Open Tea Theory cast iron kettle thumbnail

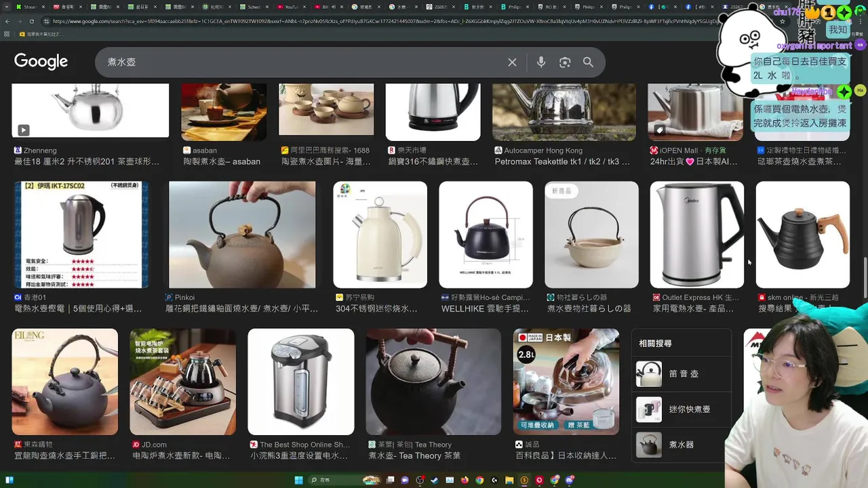point(433,382)
